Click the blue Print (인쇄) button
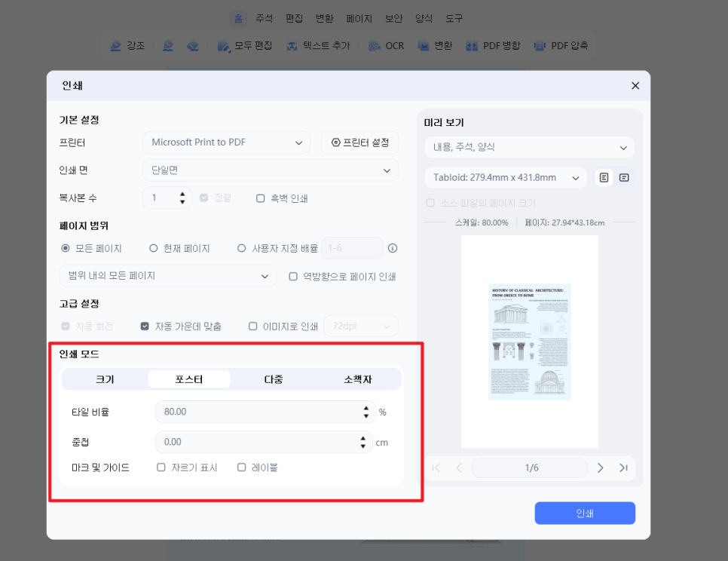Screen dimensions: 728x561 pos(585,513)
